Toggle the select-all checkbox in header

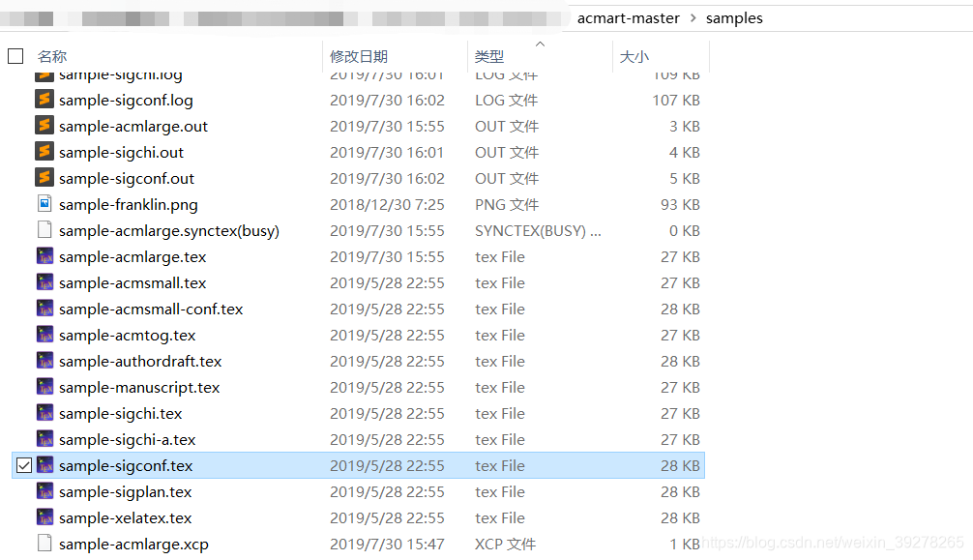15,56
